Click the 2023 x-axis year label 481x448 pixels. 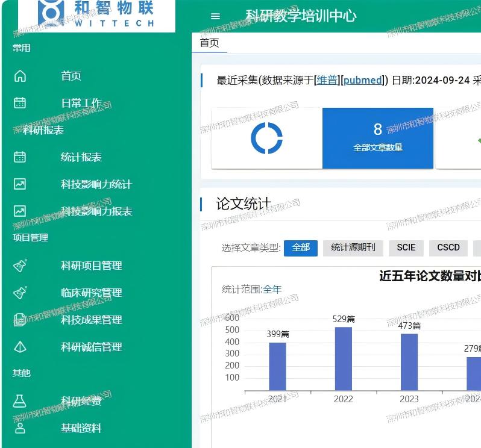(409, 399)
